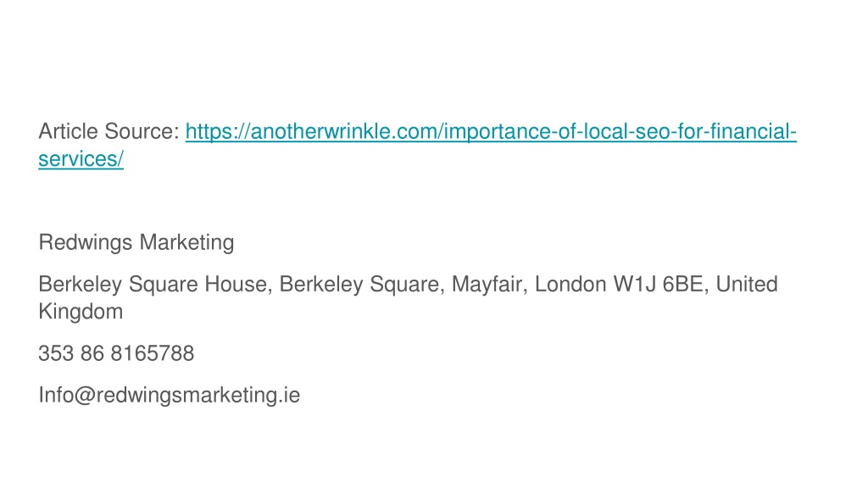Click the Info@redwingsmarketing.ie email address

click(x=170, y=395)
